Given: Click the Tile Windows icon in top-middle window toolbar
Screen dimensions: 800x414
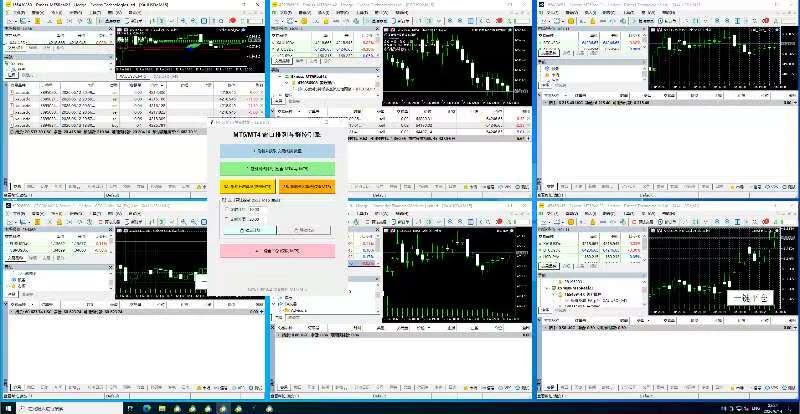Looking at the screenshot, I should click(470, 21).
